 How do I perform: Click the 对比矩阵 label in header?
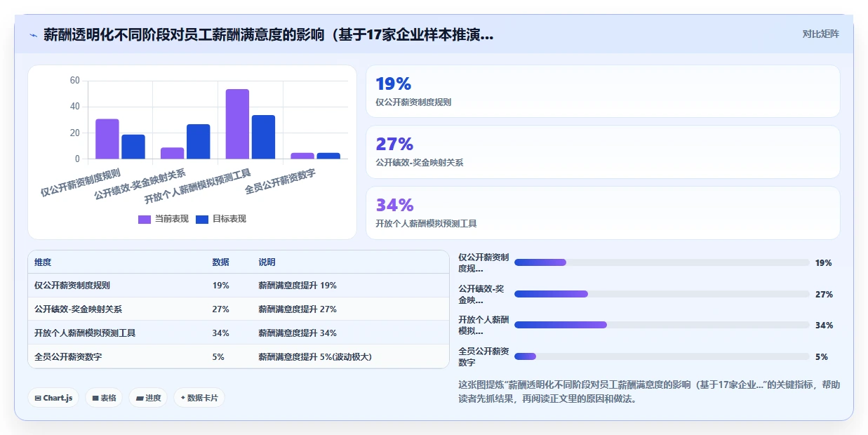point(820,34)
